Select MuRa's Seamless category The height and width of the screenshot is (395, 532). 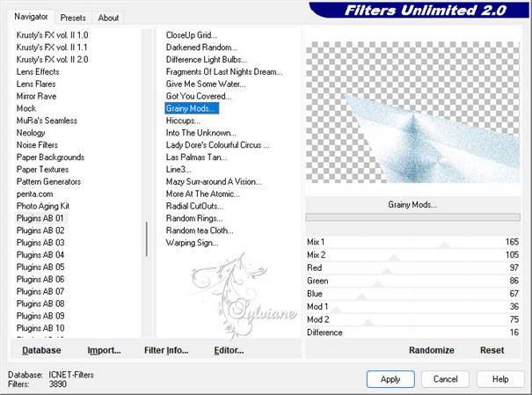click(47, 121)
